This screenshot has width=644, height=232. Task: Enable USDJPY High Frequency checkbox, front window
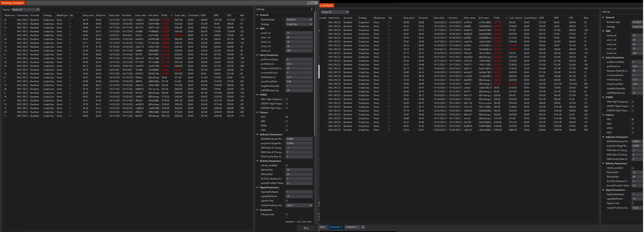click(287, 104)
